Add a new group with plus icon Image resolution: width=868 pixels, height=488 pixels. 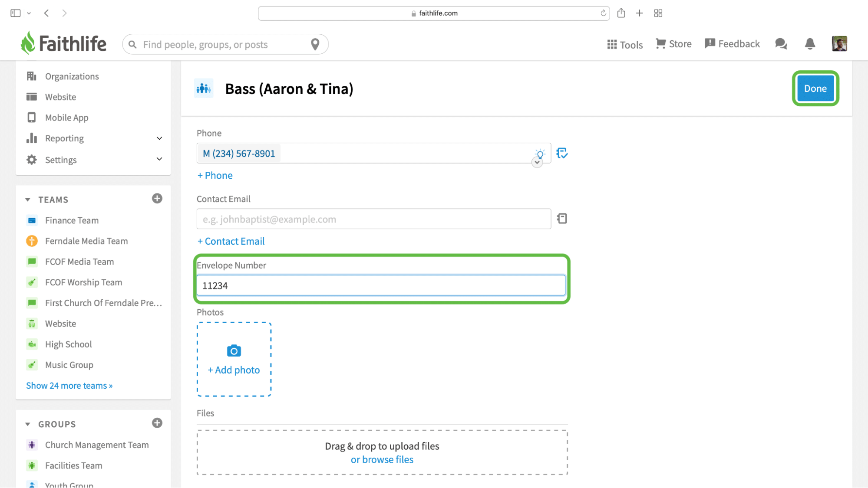(x=157, y=423)
